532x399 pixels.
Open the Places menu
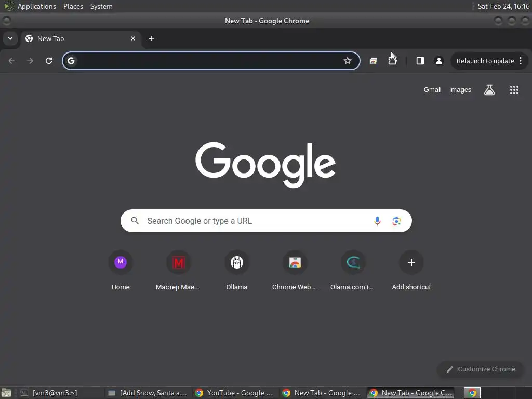[x=73, y=6]
